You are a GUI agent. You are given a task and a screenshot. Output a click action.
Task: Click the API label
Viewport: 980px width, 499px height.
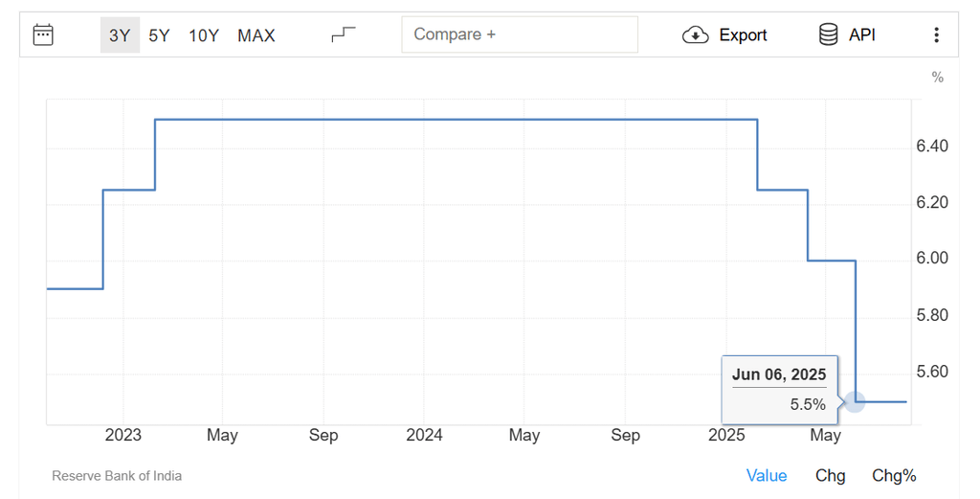pyautogui.click(x=862, y=35)
